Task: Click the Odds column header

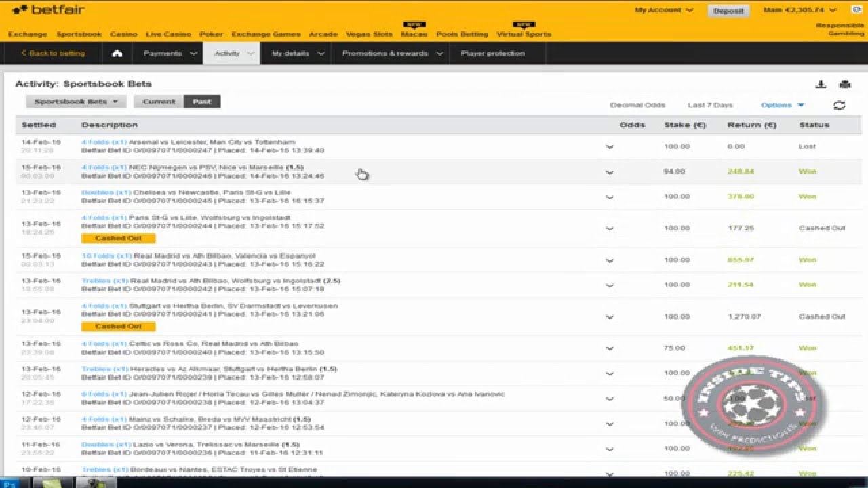Action: point(632,125)
